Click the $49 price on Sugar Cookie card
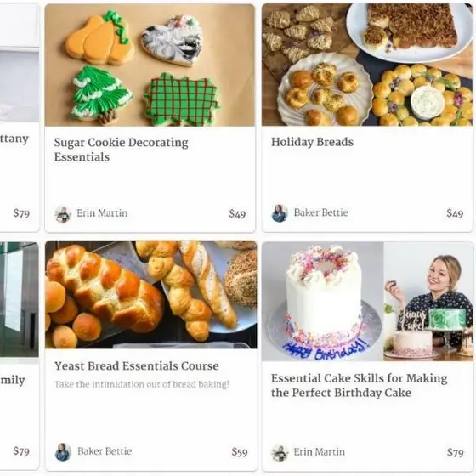Screen dimensions: 476x476 (x=237, y=214)
